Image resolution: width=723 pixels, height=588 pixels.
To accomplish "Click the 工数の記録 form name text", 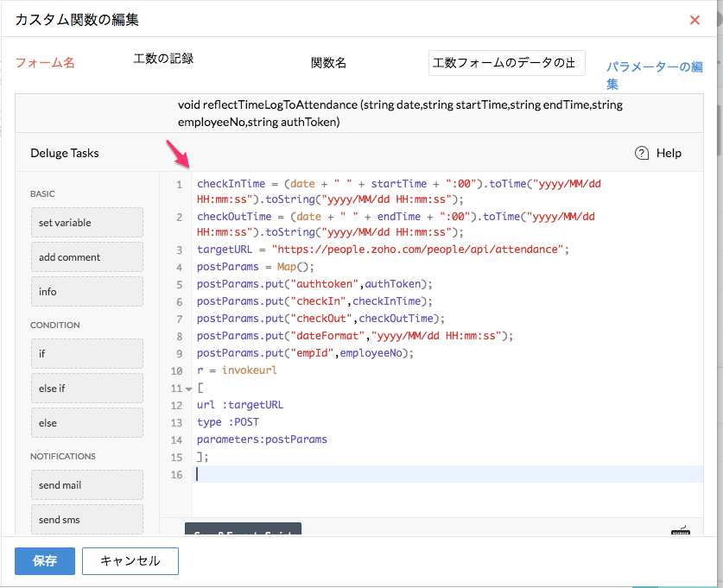I will point(163,59).
